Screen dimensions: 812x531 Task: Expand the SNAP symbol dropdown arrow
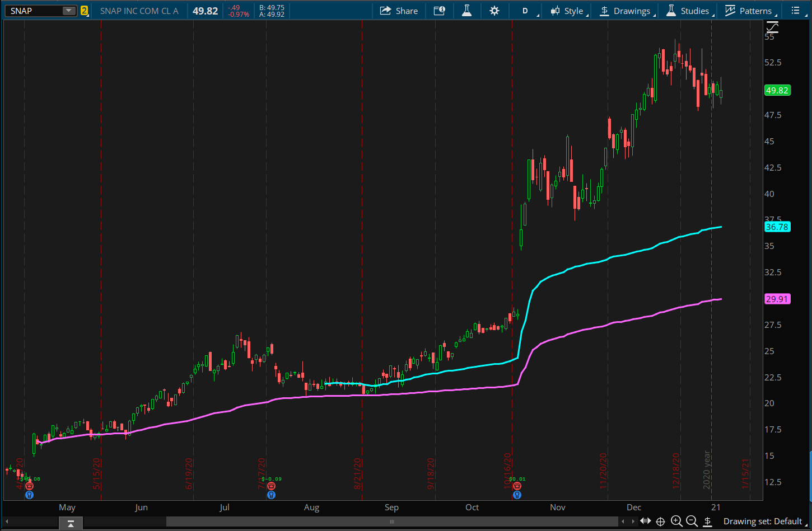68,11
